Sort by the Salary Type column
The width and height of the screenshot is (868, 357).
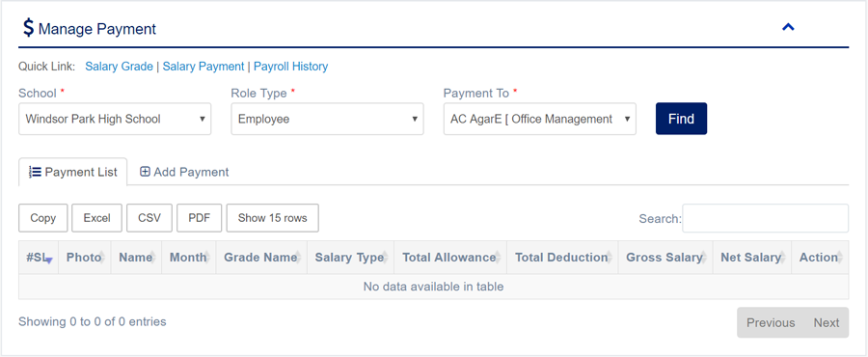[x=350, y=258]
